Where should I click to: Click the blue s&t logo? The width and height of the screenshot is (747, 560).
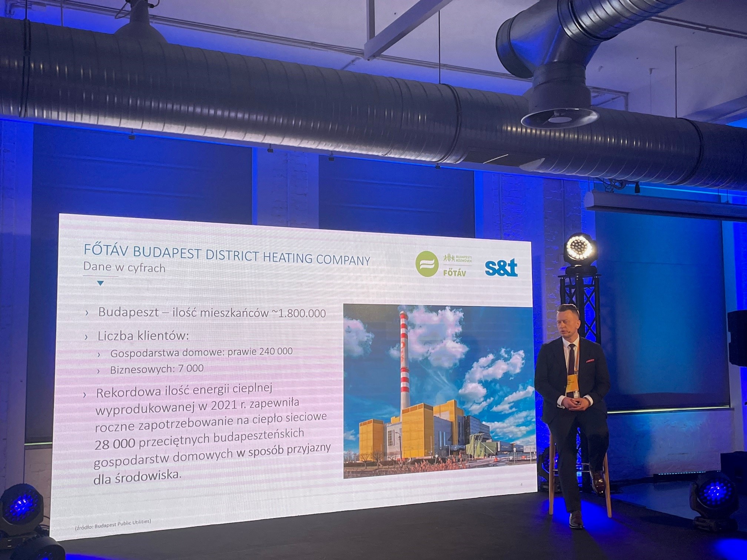point(501,269)
